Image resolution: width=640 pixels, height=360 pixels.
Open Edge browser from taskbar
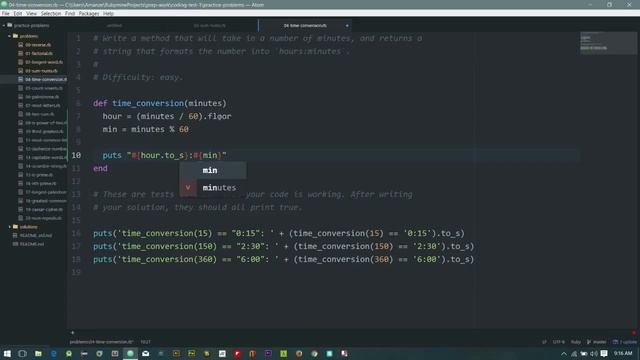(53, 353)
